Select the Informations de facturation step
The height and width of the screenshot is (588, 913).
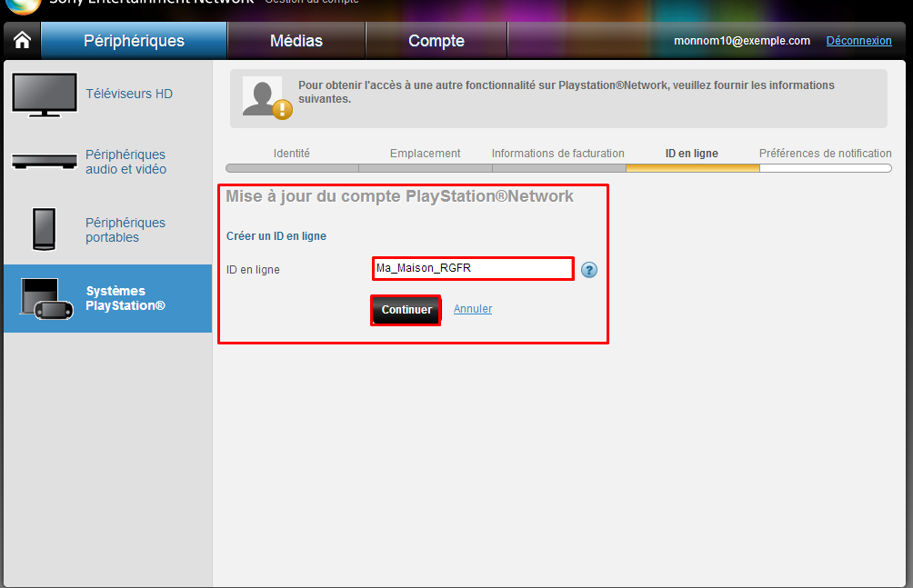[x=557, y=153]
